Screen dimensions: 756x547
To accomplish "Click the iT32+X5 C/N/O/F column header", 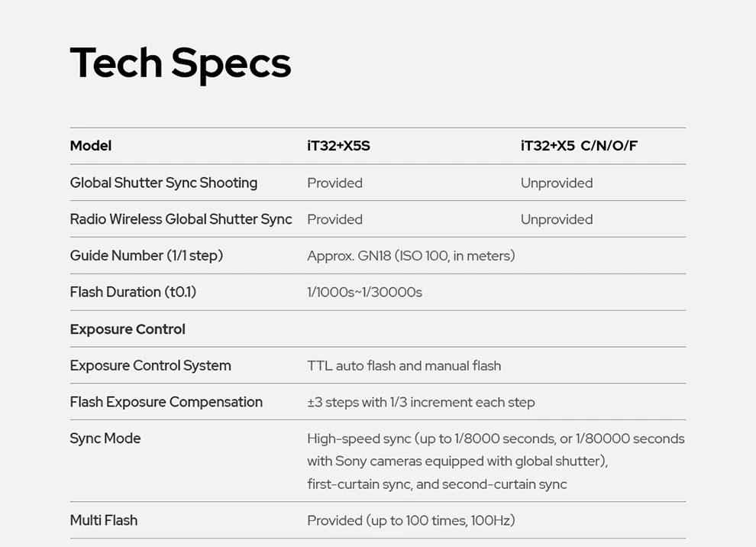I will tap(579, 146).
